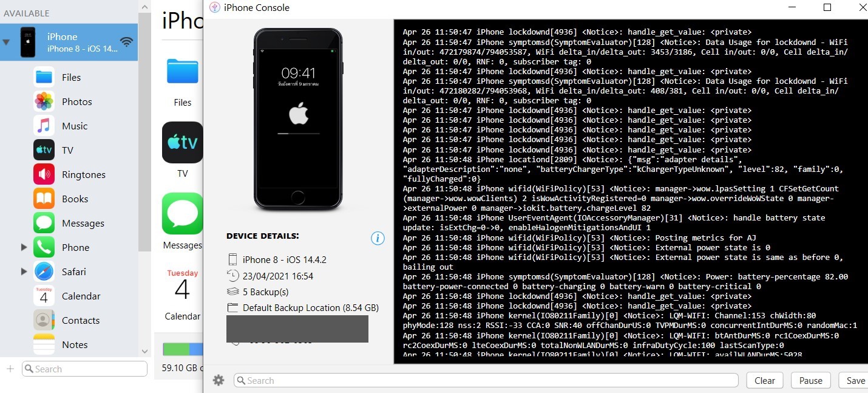Click the large Messages tile
Image resolution: width=868 pixels, height=393 pixels.
coord(182,213)
